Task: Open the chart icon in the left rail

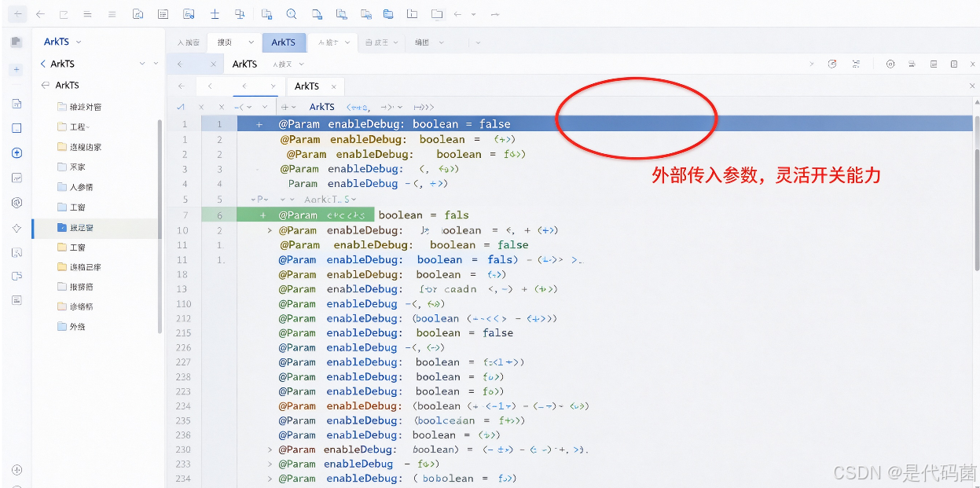Action: (x=17, y=178)
